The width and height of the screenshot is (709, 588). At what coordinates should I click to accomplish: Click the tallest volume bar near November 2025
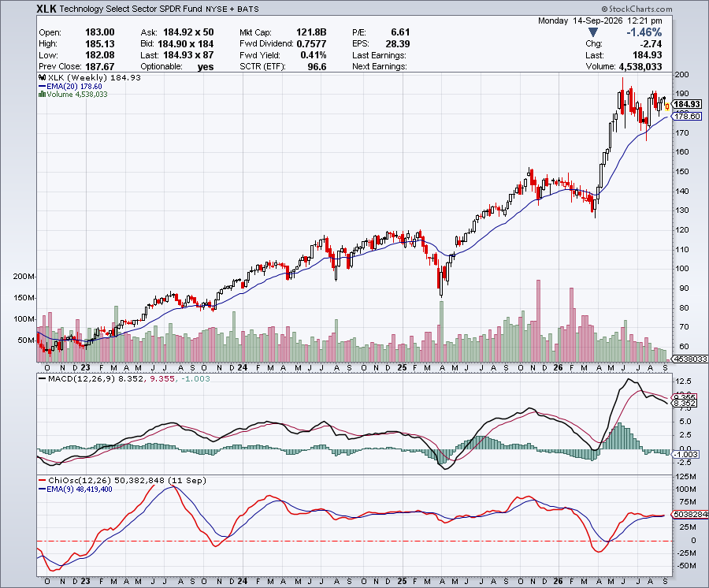point(538,321)
